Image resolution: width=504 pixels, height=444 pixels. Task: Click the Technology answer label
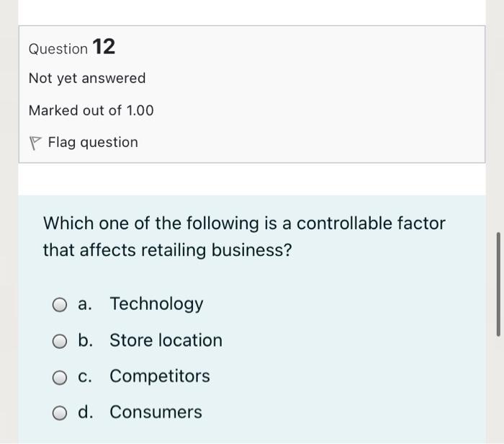[x=156, y=304]
